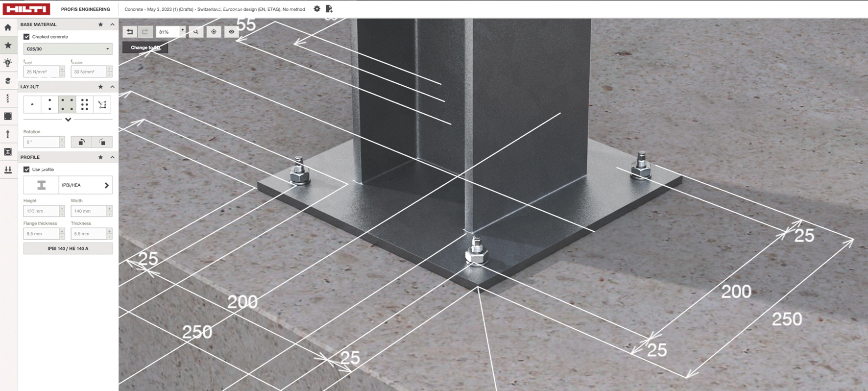Open the Favorites star sidebar tab
Viewport: 868px width, 391px height.
click(8, 45)
